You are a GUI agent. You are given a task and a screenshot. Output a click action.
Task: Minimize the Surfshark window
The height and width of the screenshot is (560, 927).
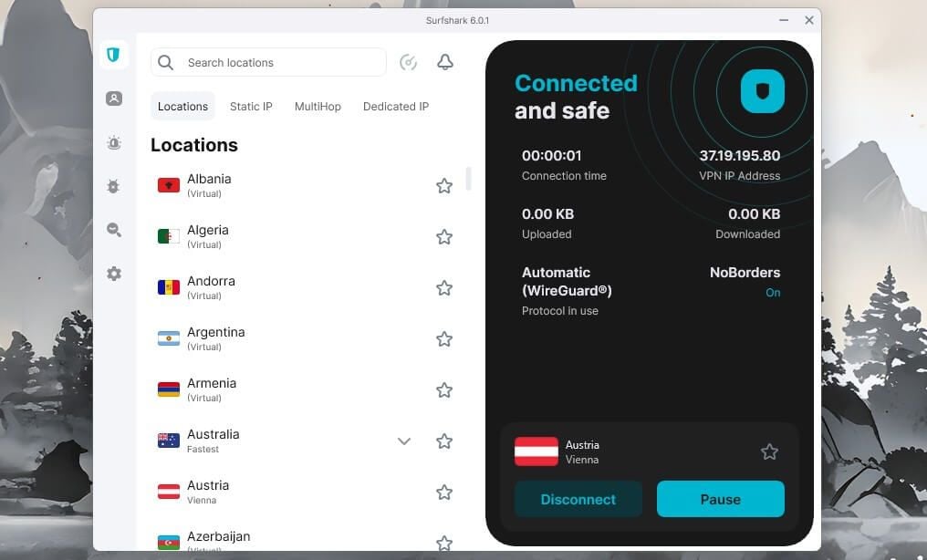point(784,20)
